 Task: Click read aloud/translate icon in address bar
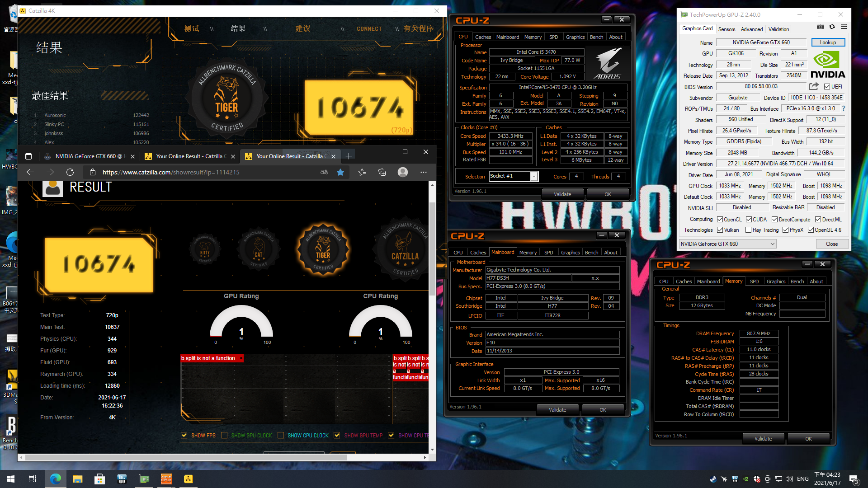tap(324, 172)
